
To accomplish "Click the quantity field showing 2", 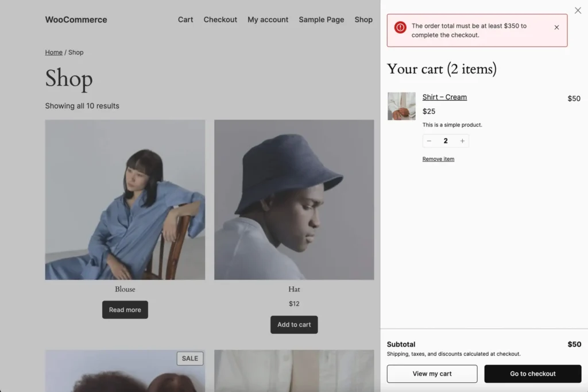I will [446, 141].
